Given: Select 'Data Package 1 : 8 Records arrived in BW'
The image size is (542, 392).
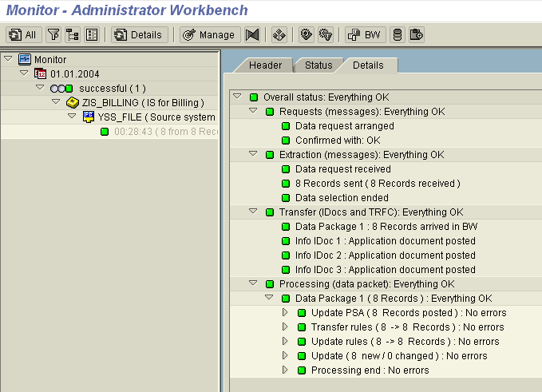Looking at the screenshot, I should [x=386, y=227].
